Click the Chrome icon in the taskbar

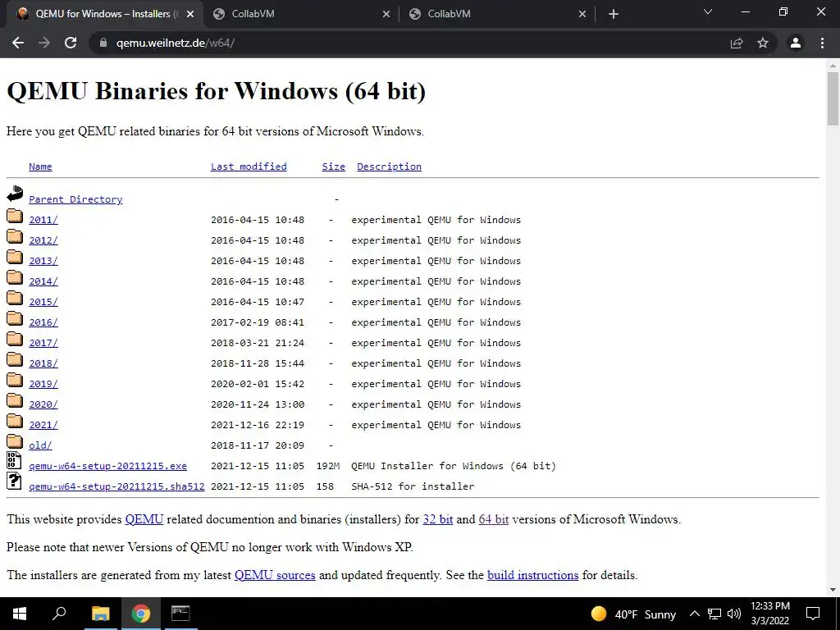(x=141, y=614)
